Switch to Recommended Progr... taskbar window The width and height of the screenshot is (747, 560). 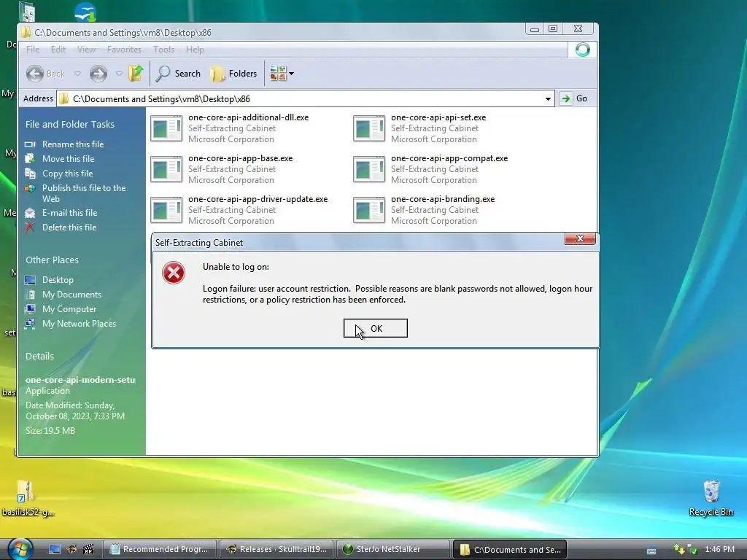(160, 549)
